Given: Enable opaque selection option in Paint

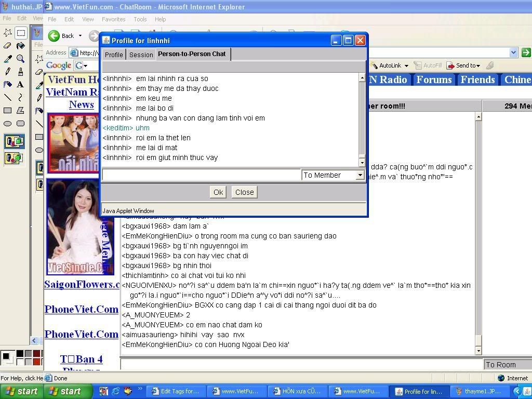Looking at the screenshot, I should (14, 141).
